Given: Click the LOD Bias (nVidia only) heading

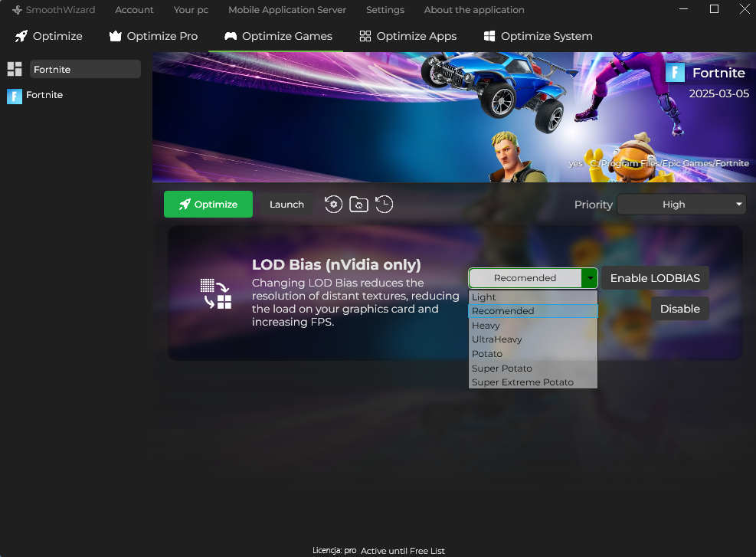Looking at the screenshot, I should [x=336, y=265].
